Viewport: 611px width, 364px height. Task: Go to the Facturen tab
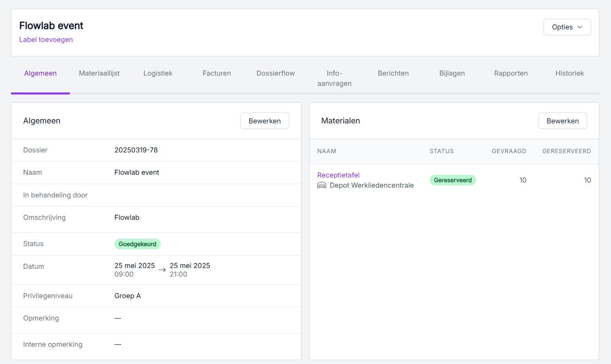217,73
